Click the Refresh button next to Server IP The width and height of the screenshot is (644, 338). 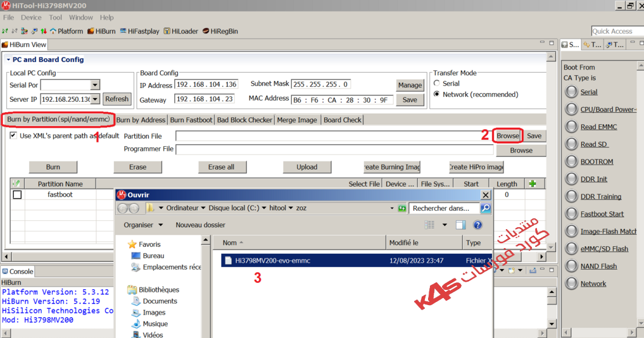coord(117,99)
